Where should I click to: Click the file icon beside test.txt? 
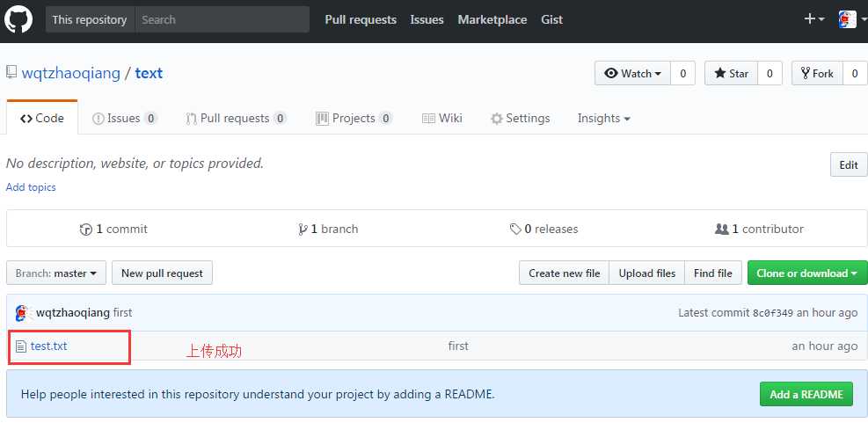(x=21, y=346)
